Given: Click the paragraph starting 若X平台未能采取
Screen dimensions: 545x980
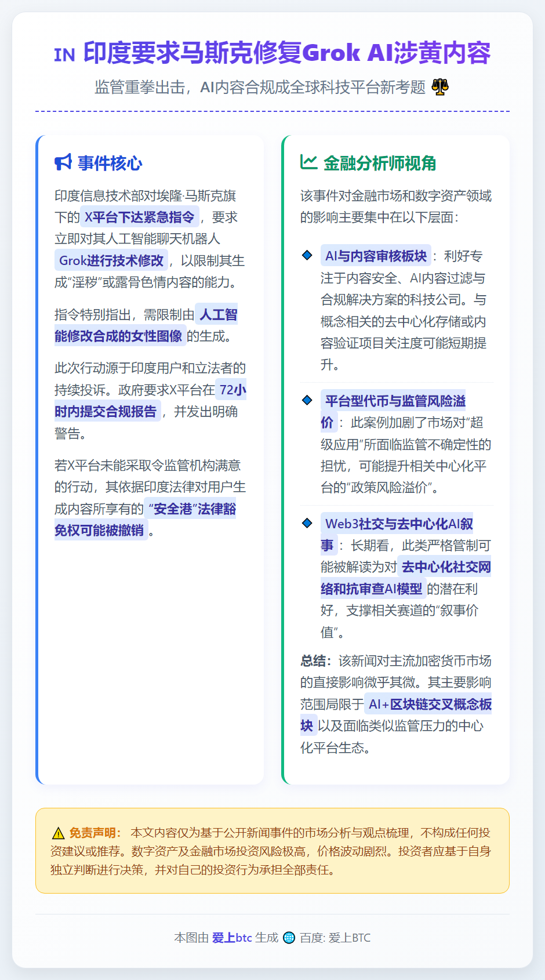Looking at the screenshot, I should [150, 498].
